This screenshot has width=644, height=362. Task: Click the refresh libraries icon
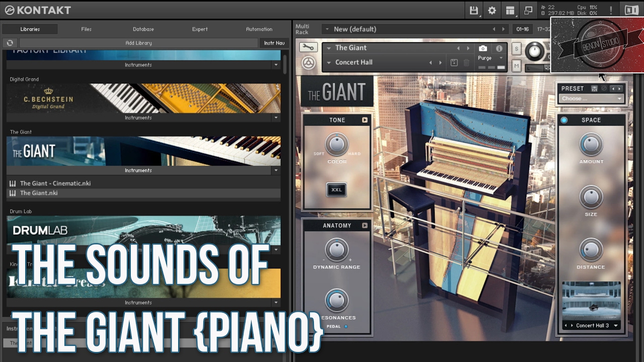point(10,43)
